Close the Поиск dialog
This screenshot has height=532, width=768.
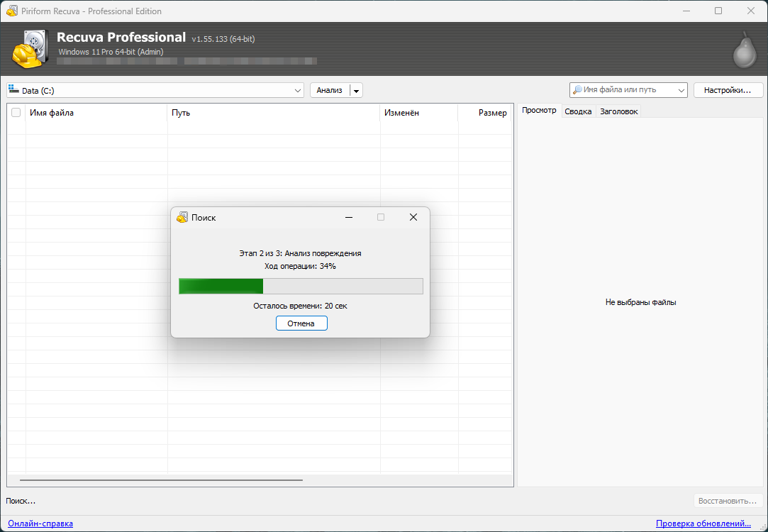[x=413, y=217]
